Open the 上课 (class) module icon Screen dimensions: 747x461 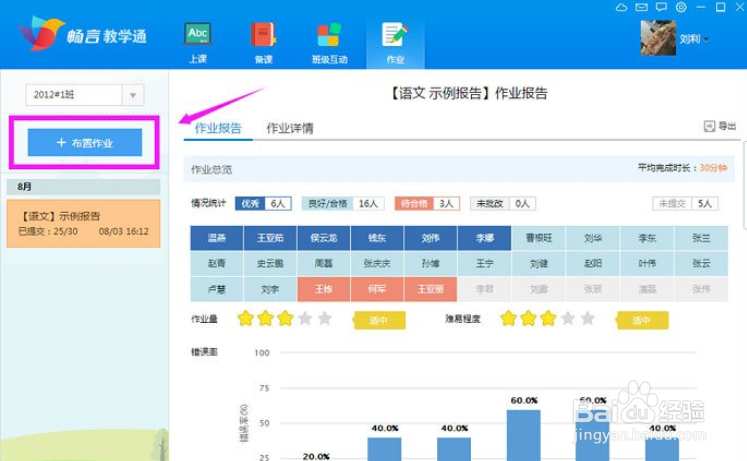(198, 34)
